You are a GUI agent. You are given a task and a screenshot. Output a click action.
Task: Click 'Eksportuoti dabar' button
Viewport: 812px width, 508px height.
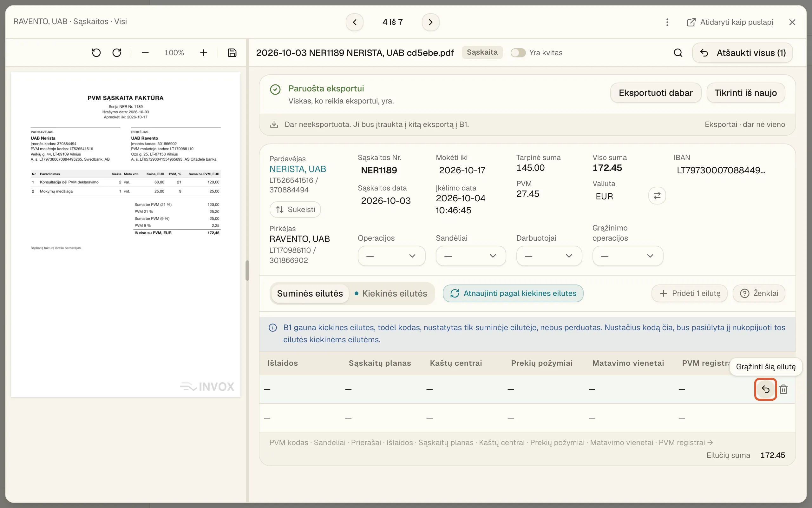pyautogui.click(x=655, y=93)
